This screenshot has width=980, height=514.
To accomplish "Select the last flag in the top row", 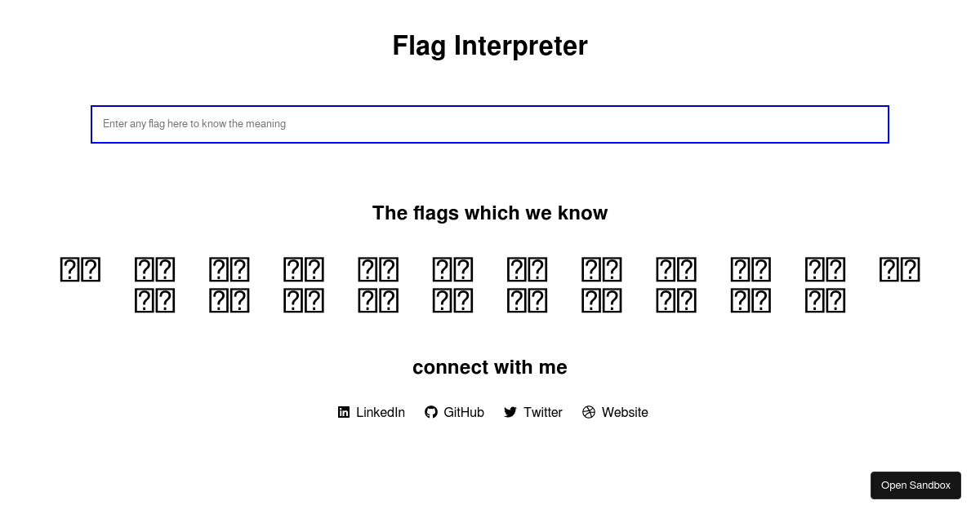I will click(x=899, y=269).
